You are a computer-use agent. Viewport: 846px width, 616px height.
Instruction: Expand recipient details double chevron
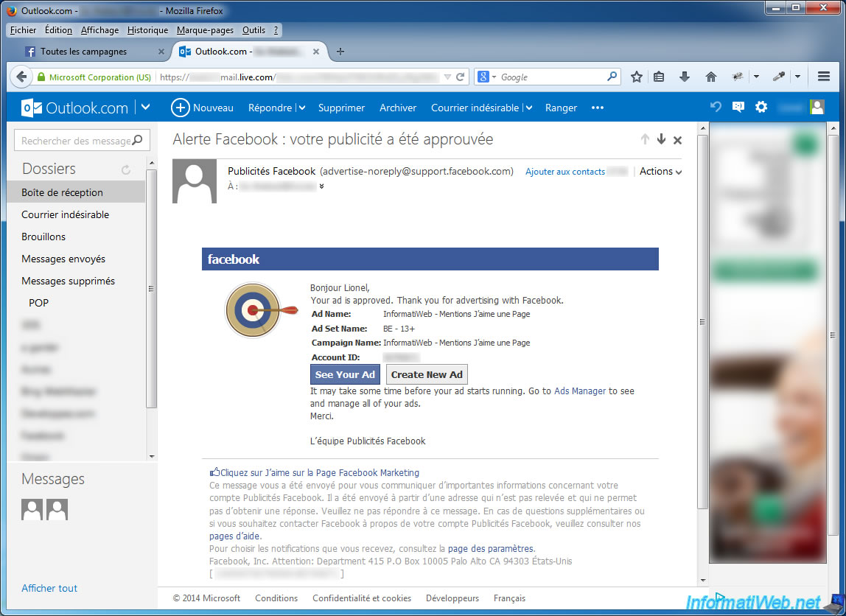(321, 186)
